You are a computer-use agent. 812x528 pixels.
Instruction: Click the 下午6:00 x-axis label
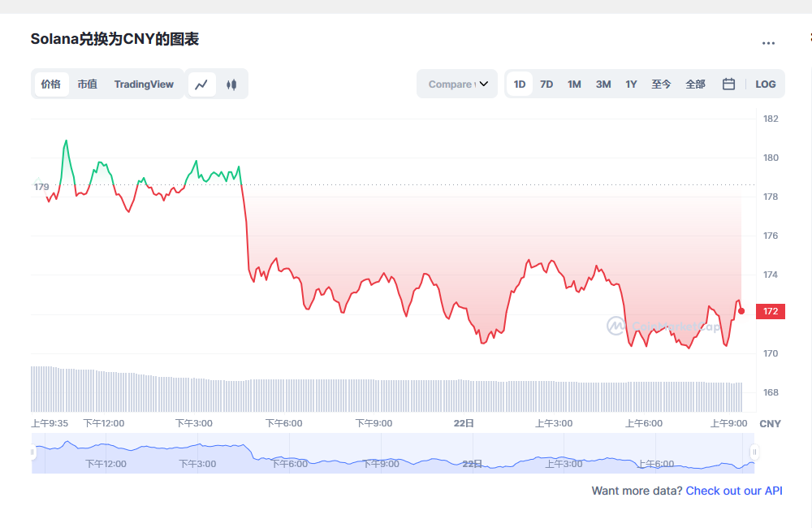tap(283, 423)
